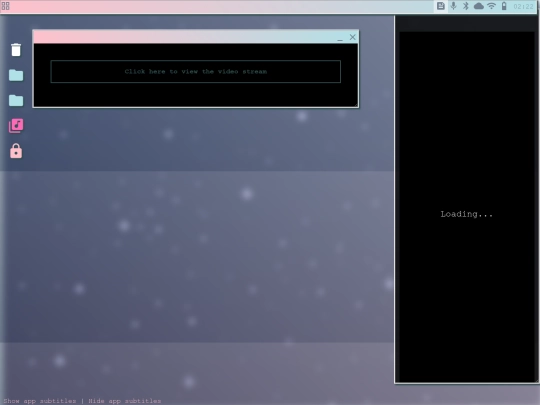This screenshot has height=405, width=540.
Task: Click here to view the video stream
Action: tap(196, 72)
